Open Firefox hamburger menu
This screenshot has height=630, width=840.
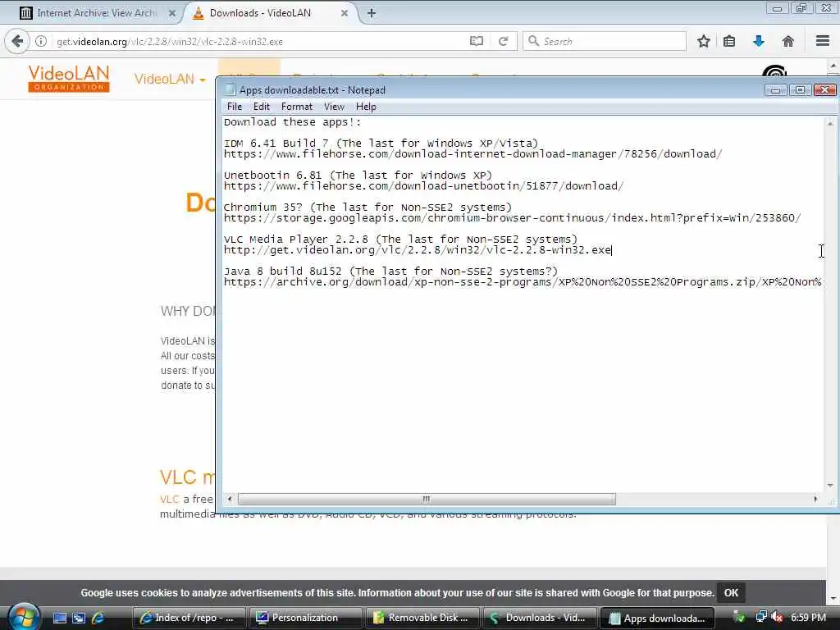coord(823,41)
